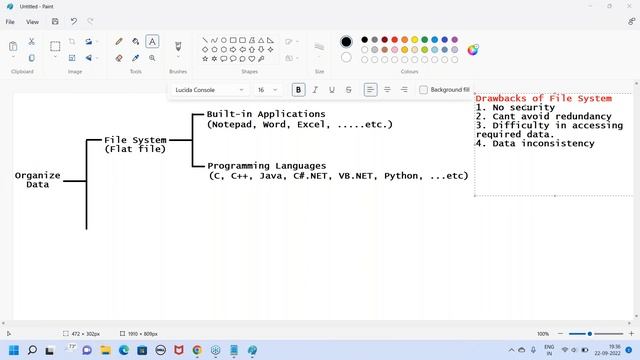Click the Resize and skew icon
Screen dimensions: 640x360
pos(72,58)
